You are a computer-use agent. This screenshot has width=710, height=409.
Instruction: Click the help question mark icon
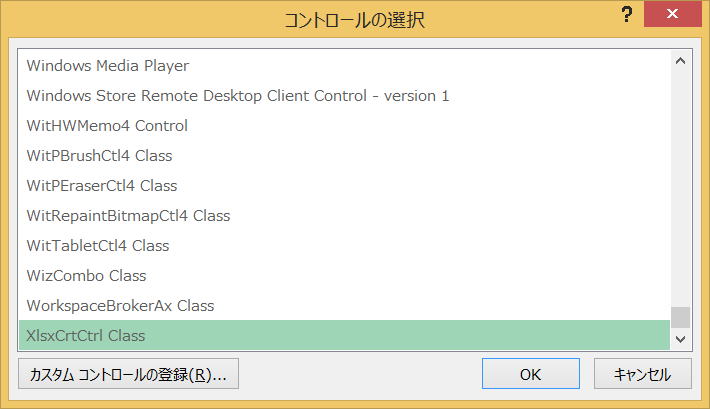626,14
